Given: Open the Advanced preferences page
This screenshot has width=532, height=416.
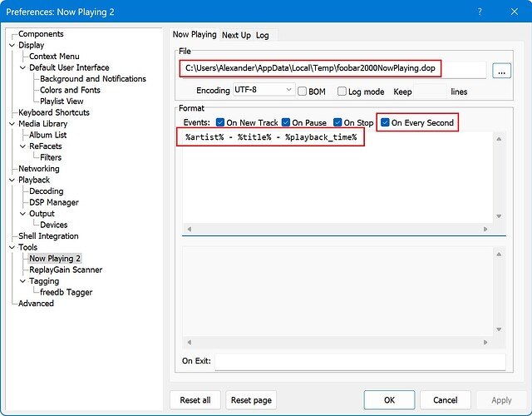Looking at the screenshot, I should pos(36,303).
